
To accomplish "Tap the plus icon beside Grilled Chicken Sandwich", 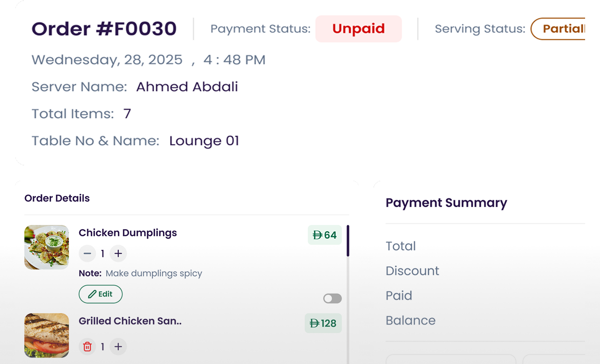I will [118, 347].
